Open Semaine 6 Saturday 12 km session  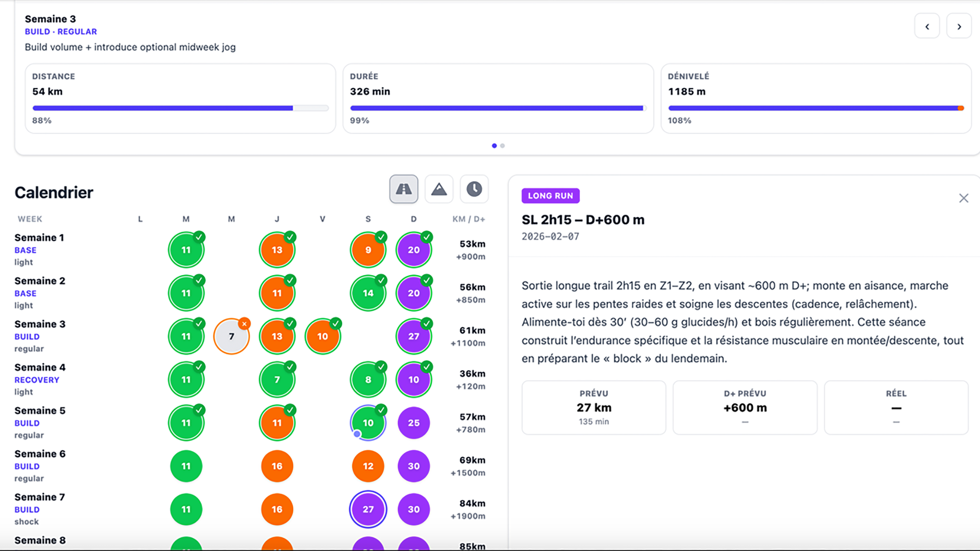tap(368, 466)
